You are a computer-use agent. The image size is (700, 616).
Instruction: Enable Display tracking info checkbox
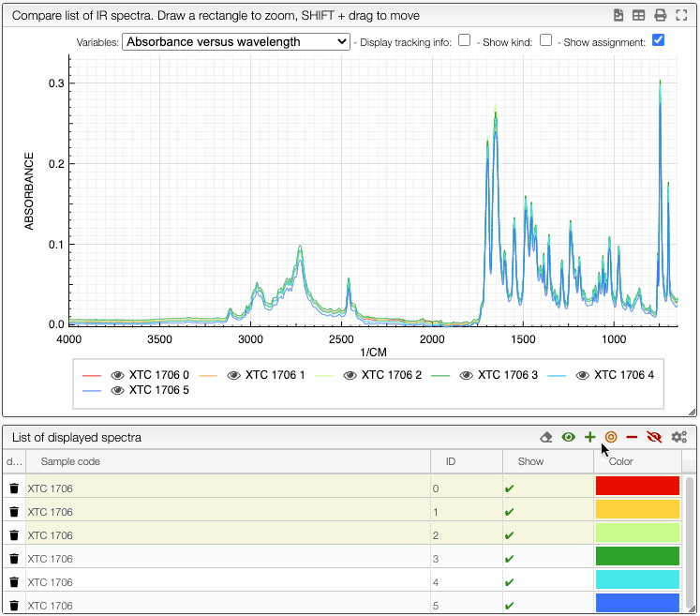pos(464,40)
